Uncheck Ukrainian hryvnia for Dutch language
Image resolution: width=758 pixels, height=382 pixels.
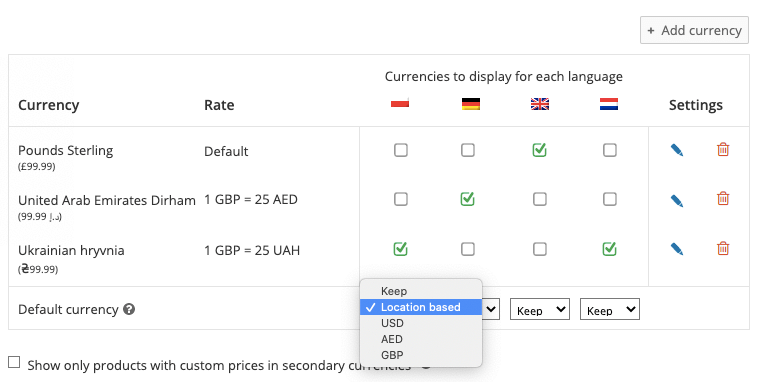pos(610,249)
